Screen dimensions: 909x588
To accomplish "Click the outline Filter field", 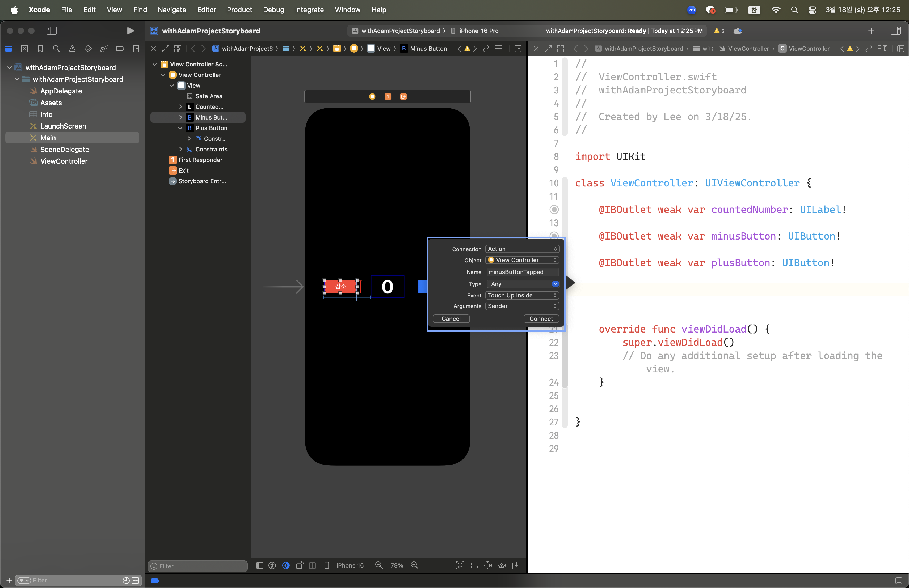I will pos(198,566).
